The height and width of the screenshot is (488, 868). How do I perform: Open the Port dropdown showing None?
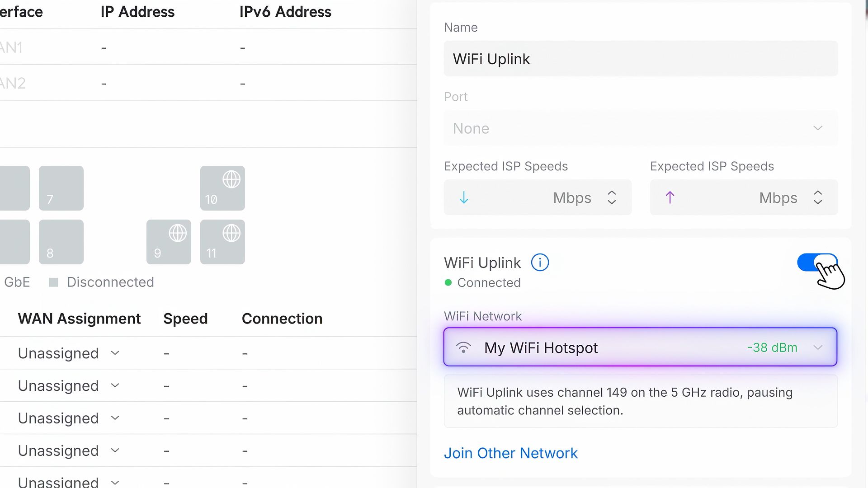click(x=641, y=128)
